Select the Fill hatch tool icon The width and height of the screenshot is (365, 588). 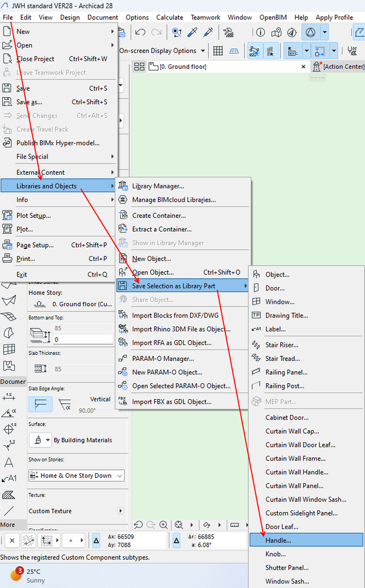click(x=9, y=495)
